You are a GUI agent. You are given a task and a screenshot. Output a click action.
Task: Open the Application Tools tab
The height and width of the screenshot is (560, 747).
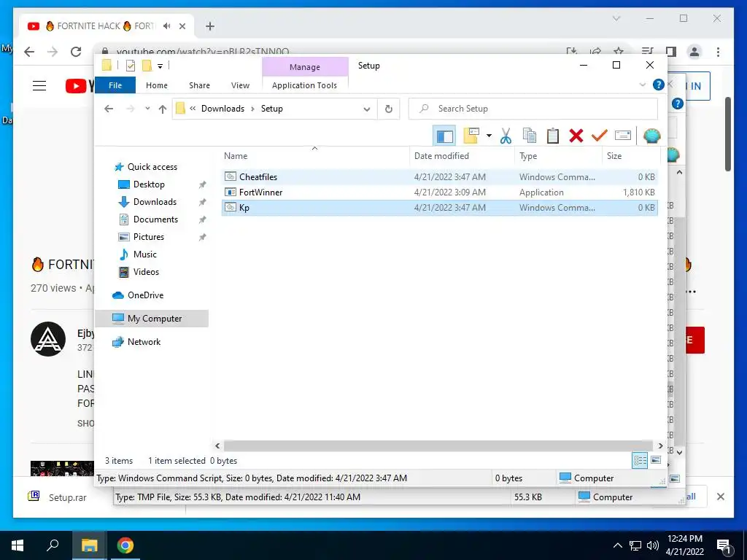pyautogui.click(x=304, y=85)
